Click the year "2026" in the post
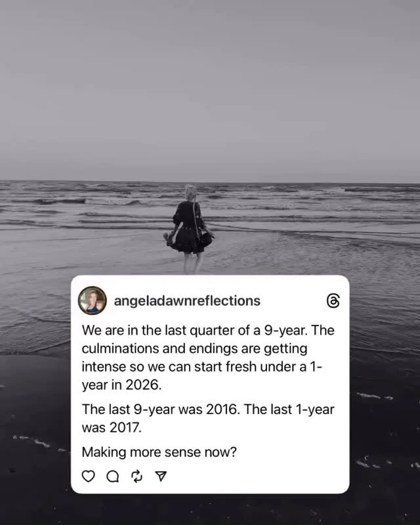Viewport: 420px width, 525px height. (143, 385)
